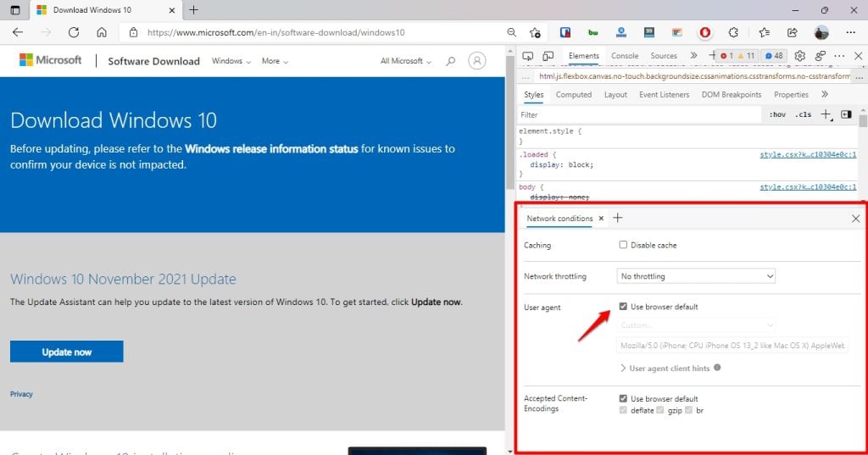Add a new drawer tool with plus
The width and height of the screenshot is (868, 455).
point(618,218)
